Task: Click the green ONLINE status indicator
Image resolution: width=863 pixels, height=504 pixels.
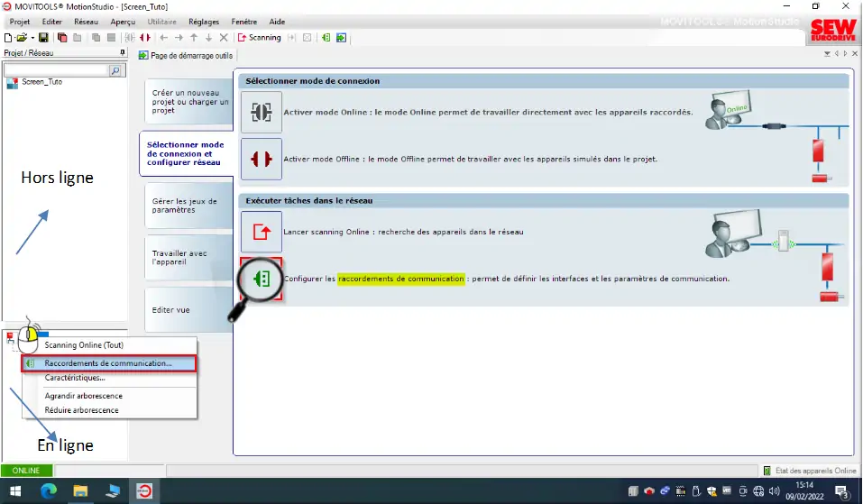Action: pos(26,471)
